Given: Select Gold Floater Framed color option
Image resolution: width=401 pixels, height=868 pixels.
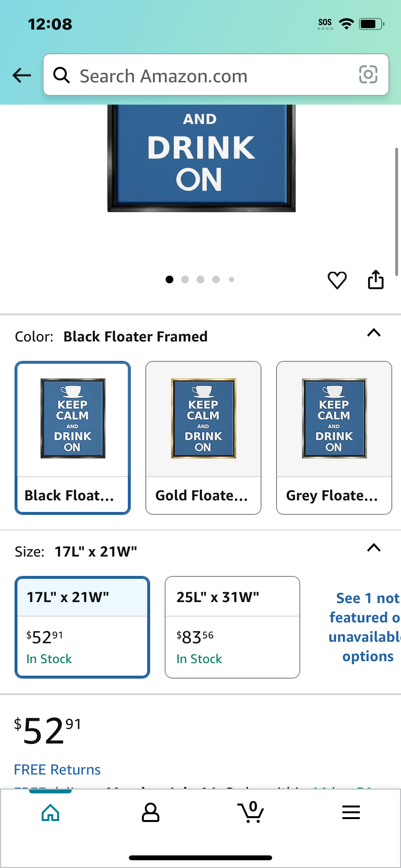Looking at the screenshot, I should click(203, 438).
